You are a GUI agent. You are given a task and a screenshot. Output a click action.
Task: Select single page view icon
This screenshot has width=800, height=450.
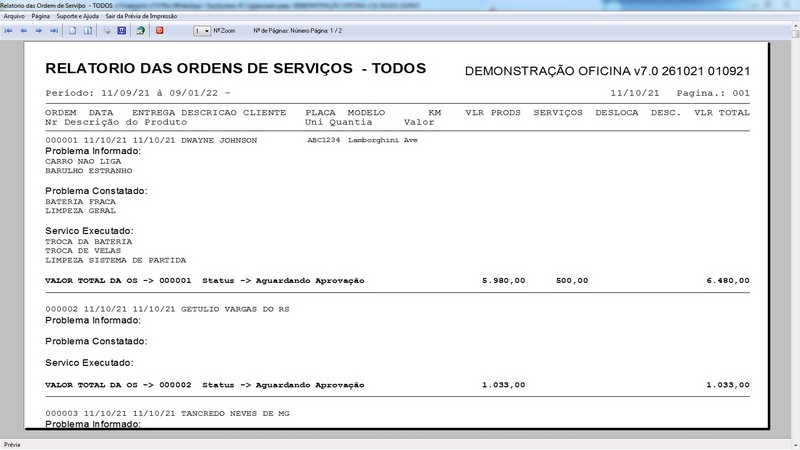click(72, 31)
